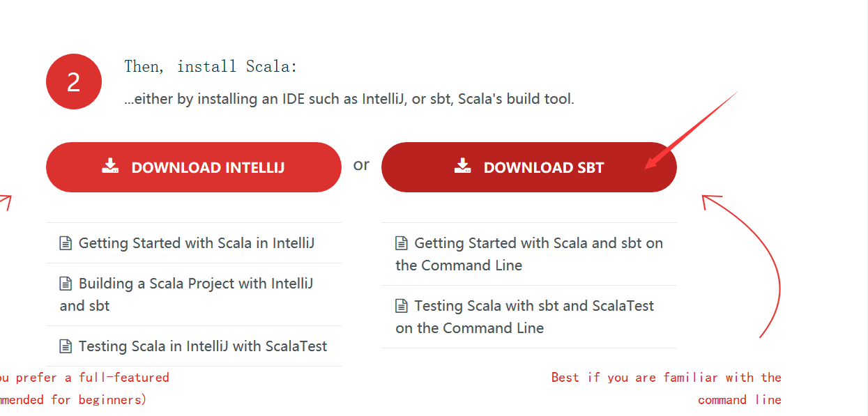
Task: Click the "Then, install Scala:" heading
Action: [x=211, y=67]
